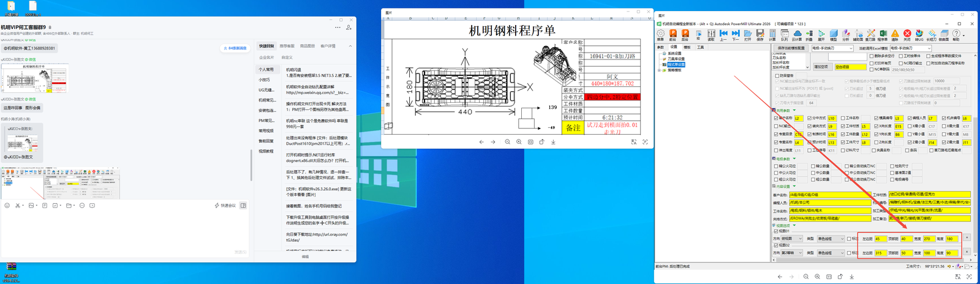Viewport: 980px width, 284px height.
Task: Open the 电极-手动换刀 template dropdown
Action: click(832, 48)
